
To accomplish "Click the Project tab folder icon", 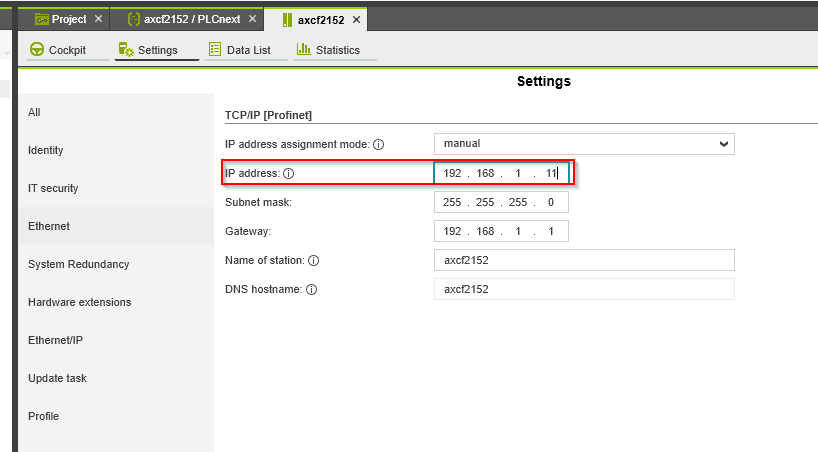I will (x=41, y=19).
